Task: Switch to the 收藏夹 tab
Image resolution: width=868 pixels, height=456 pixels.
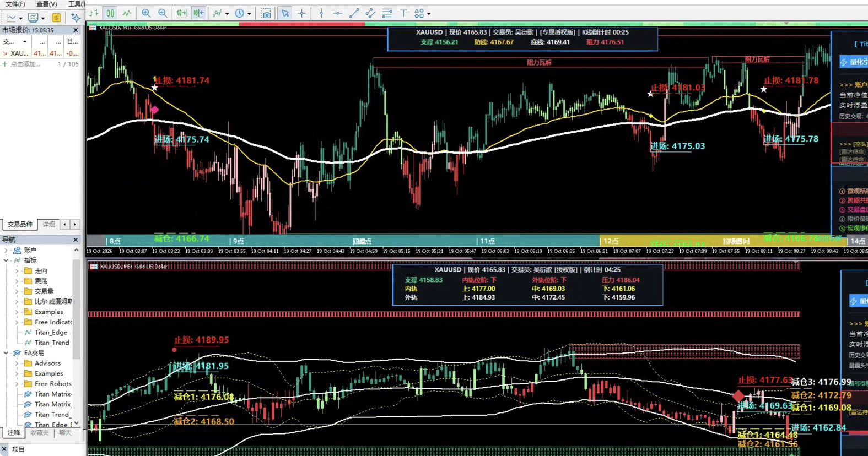Action: click(x=40, y=433)
